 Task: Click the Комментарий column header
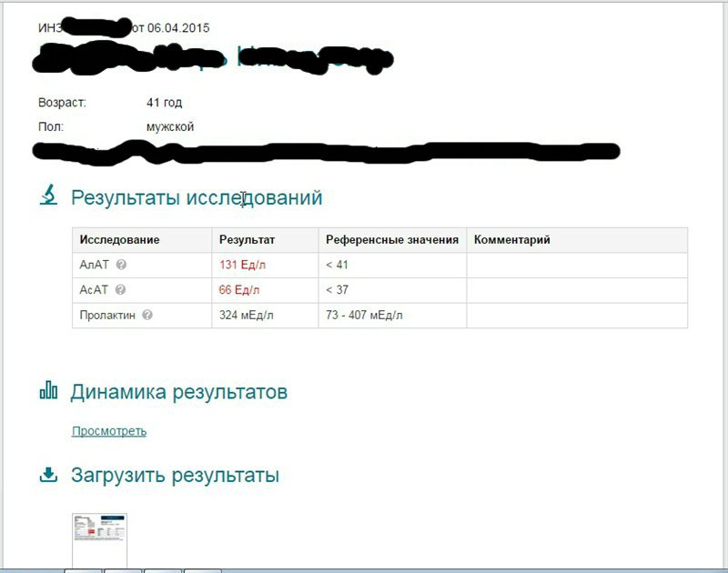click(x=510, y=240)
